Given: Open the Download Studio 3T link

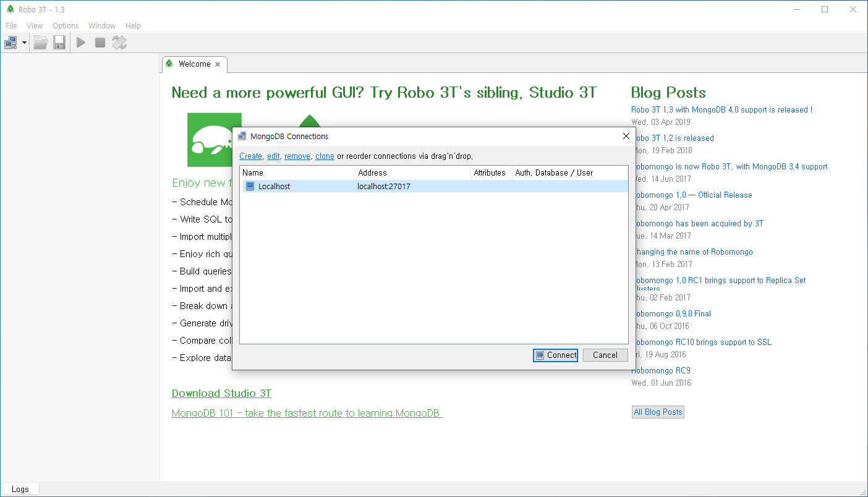Looking at the screenshot, I should [221, 393].
